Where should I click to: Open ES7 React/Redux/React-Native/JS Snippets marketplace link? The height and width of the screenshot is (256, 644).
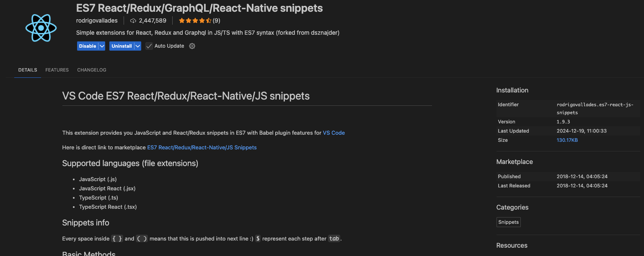point(202,147)
